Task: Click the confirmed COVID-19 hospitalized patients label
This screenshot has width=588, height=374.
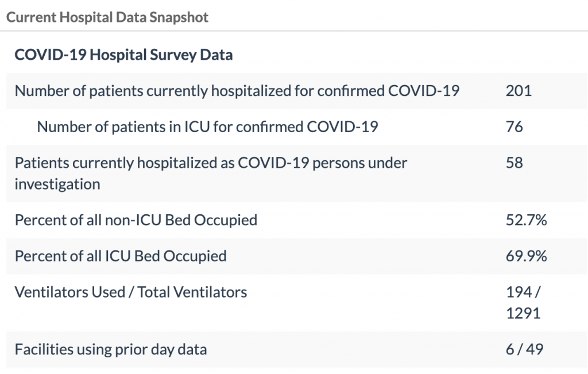Action: (x=237, y=91)
